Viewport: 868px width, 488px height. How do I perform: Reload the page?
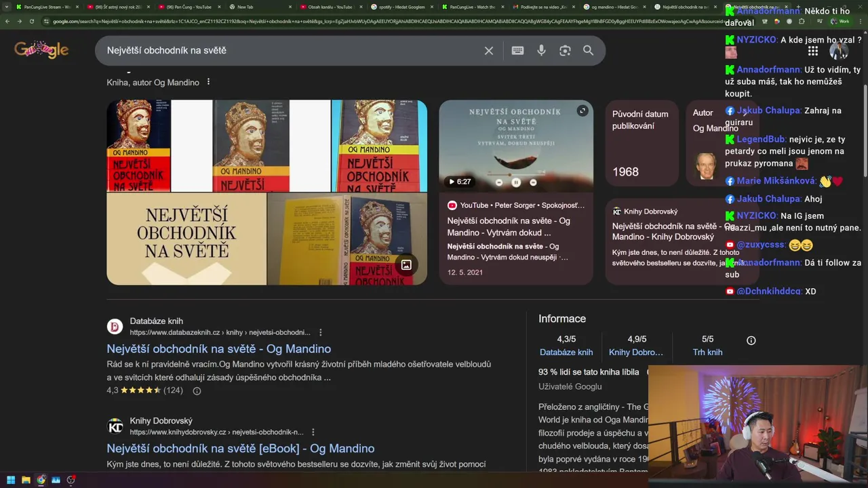31,21
